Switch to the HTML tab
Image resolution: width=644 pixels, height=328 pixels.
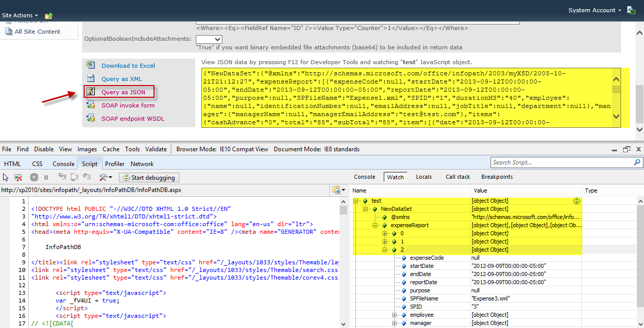click(x=12, y=163)
